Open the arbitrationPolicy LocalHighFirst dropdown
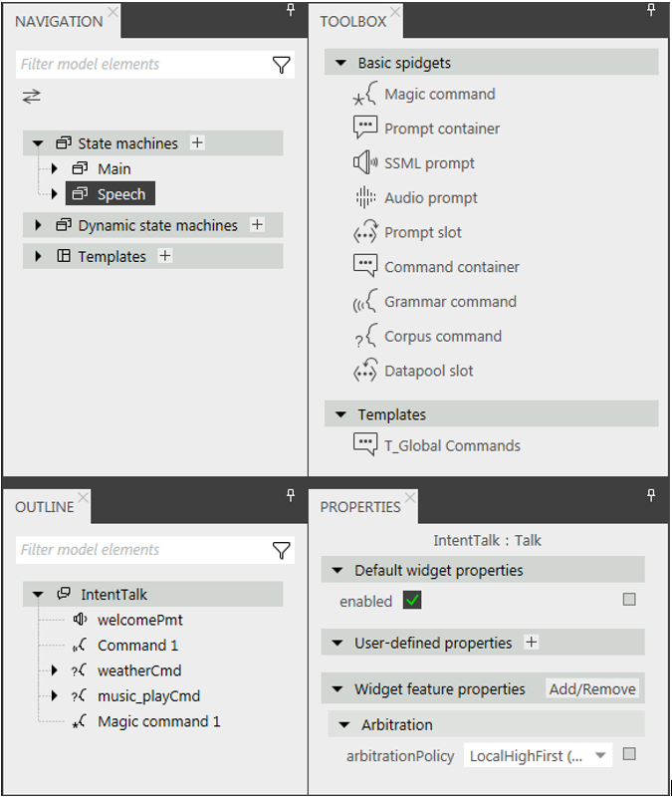Viewport: 672px width, 798px height. coord(538,756)
